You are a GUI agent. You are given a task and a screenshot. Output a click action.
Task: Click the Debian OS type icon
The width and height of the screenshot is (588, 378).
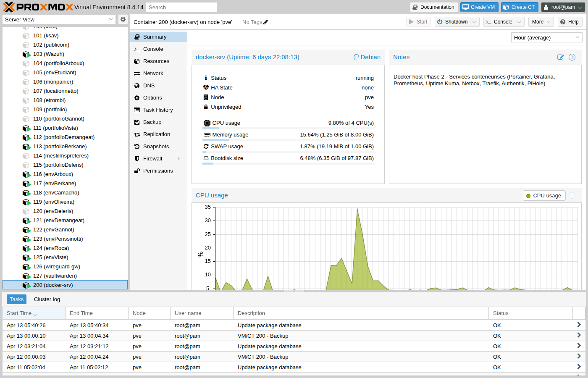[356, 57]
